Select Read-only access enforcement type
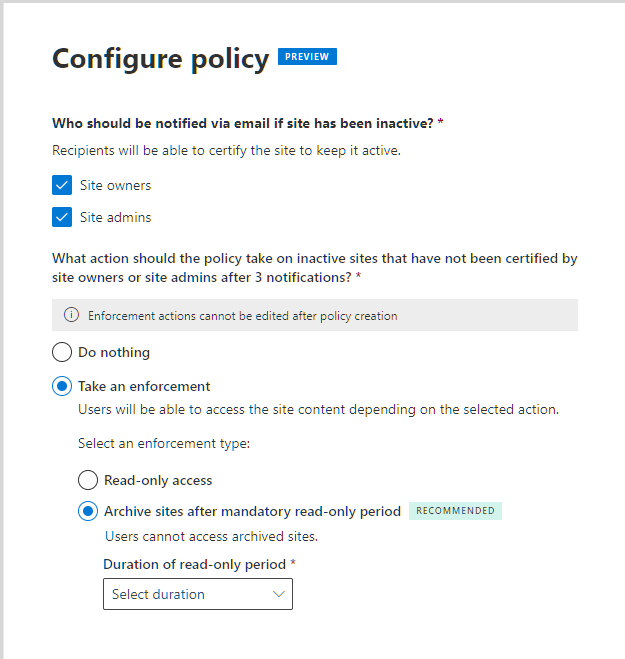625x659 pixels. coord(88,480)
